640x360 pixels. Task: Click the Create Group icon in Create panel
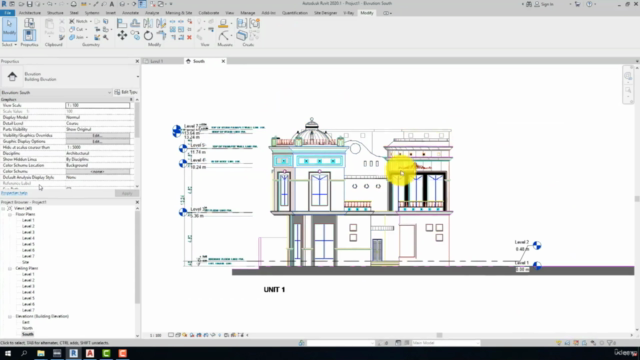click(255, 23)
